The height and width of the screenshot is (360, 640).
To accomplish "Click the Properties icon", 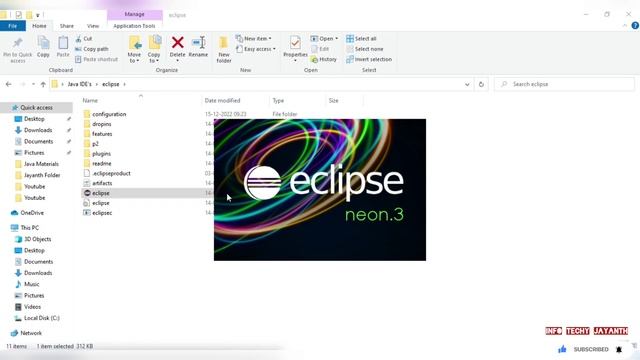I will [x=295, y=43].
